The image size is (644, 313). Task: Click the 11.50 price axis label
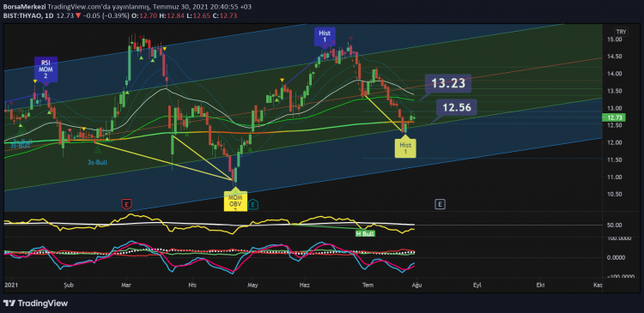(x=614, y=160)
